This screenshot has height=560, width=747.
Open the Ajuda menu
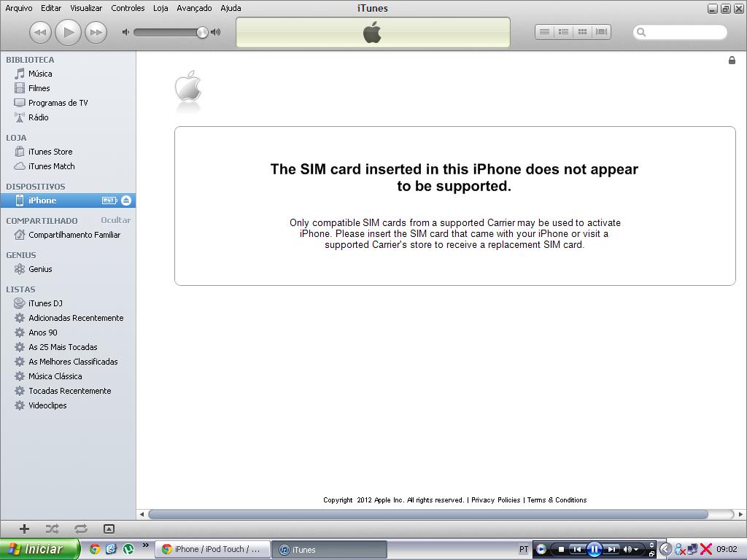coord(231,8)
